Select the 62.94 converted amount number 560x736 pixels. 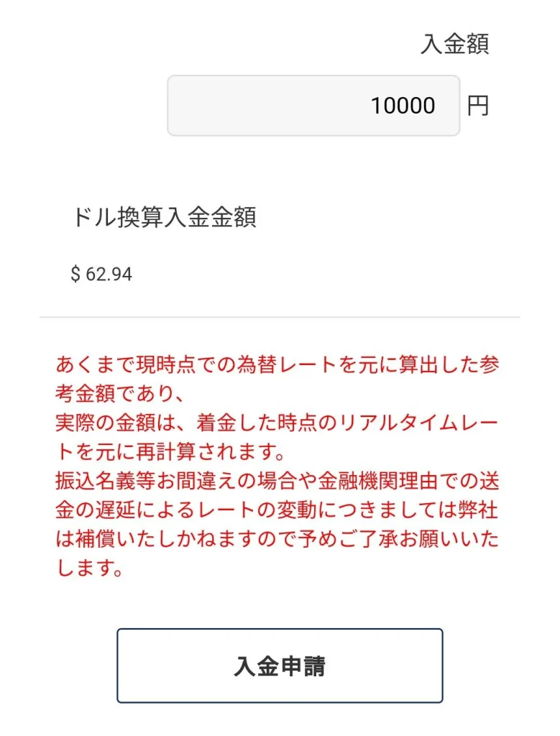109,275
